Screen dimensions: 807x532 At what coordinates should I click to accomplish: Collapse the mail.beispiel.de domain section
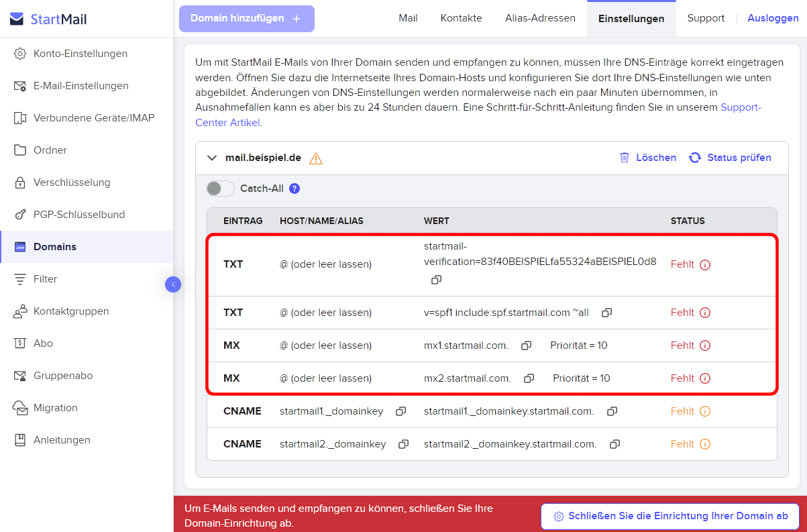[x=212, y=158]
